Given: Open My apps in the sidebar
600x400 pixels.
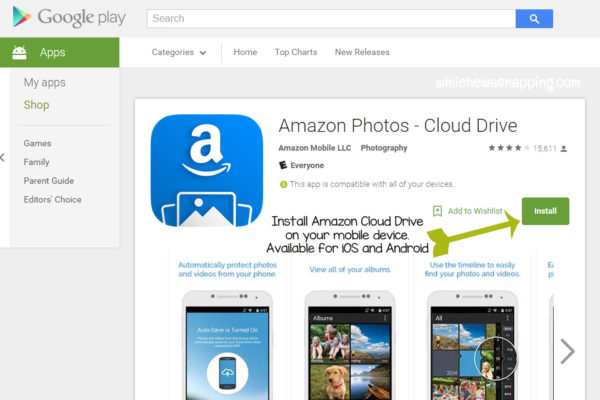Looking at the screenshot, I should pyautogui.click(x=44, y=82).
